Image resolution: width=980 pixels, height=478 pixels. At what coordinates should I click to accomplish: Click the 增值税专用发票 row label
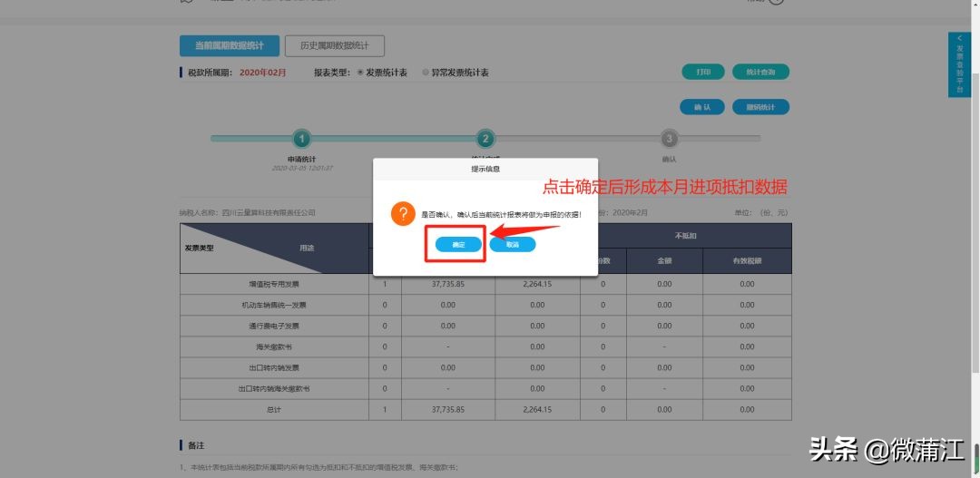point(274,284)
